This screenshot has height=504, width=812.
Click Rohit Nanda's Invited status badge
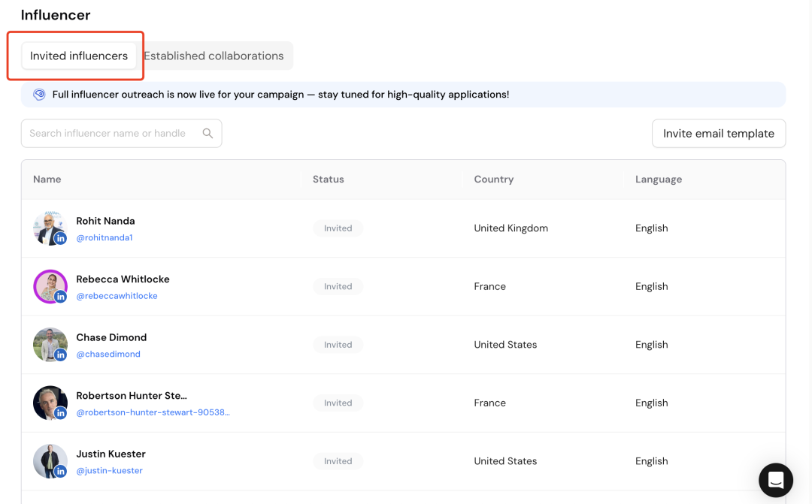click(338, 228)
